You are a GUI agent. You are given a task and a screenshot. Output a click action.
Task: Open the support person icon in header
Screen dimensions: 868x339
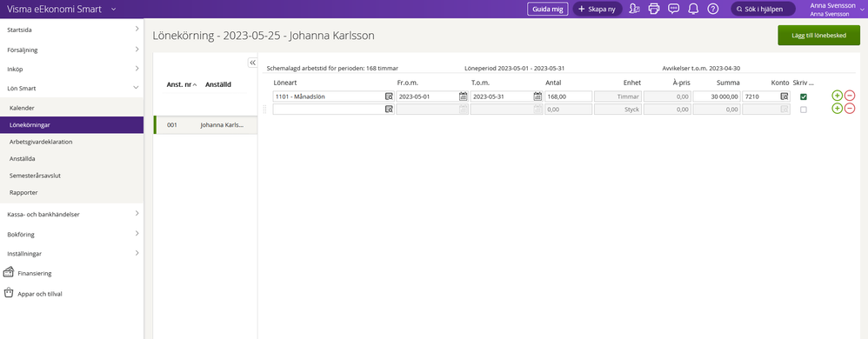(634, 9)
